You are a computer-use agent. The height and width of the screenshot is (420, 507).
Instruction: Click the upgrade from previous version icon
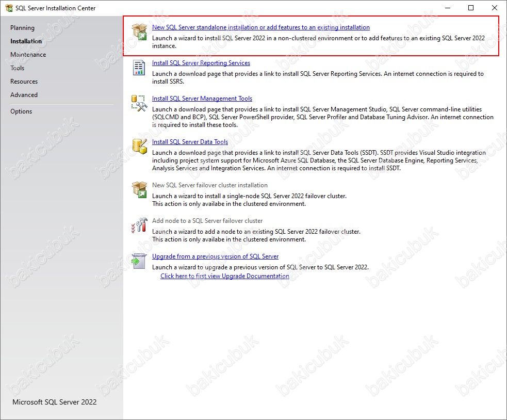tap(139, 261)
